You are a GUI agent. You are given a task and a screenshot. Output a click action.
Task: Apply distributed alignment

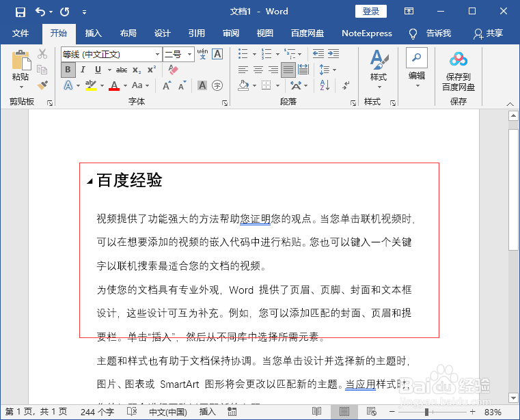tap(303, 70)
